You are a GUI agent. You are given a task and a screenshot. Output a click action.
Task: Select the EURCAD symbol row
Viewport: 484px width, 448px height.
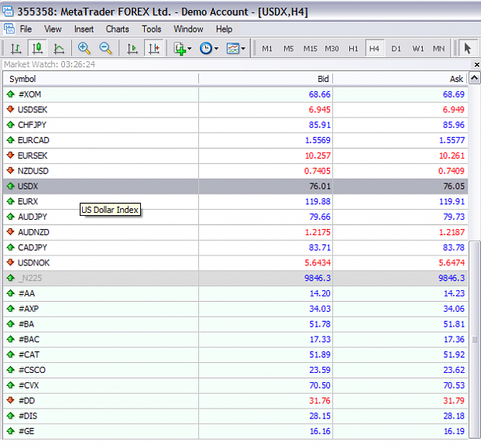[x=235, y=140]
